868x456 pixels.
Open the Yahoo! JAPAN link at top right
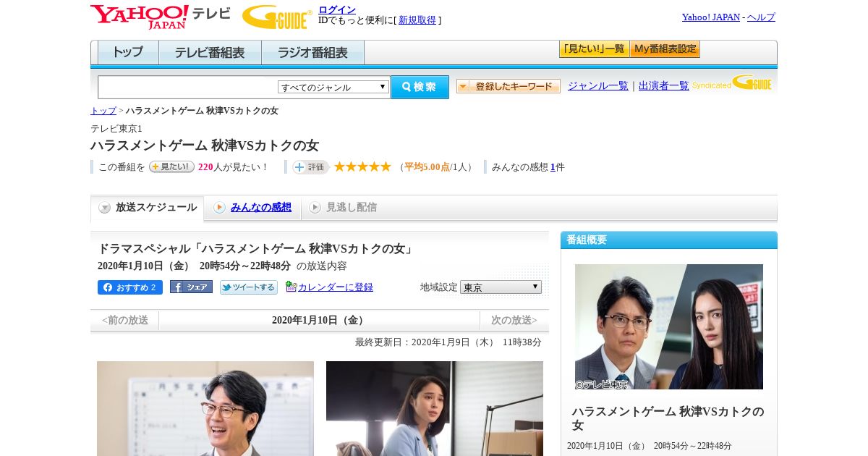tap(711, 17)
